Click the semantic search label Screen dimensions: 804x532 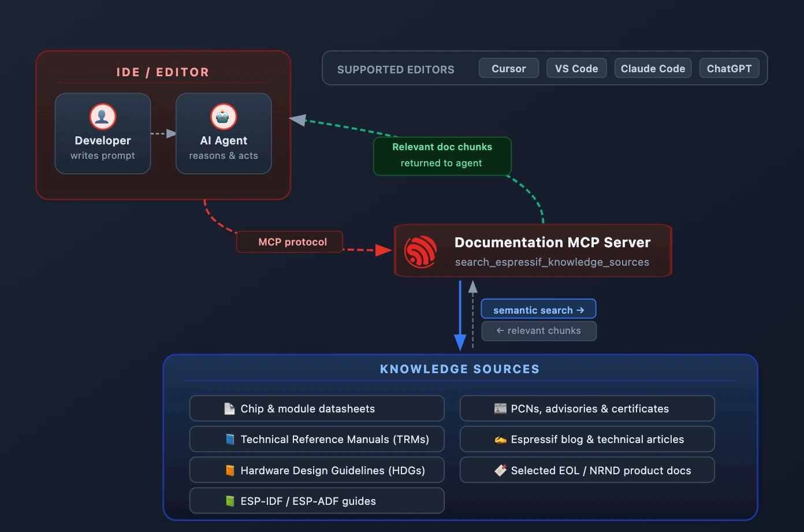coord(538,310)
